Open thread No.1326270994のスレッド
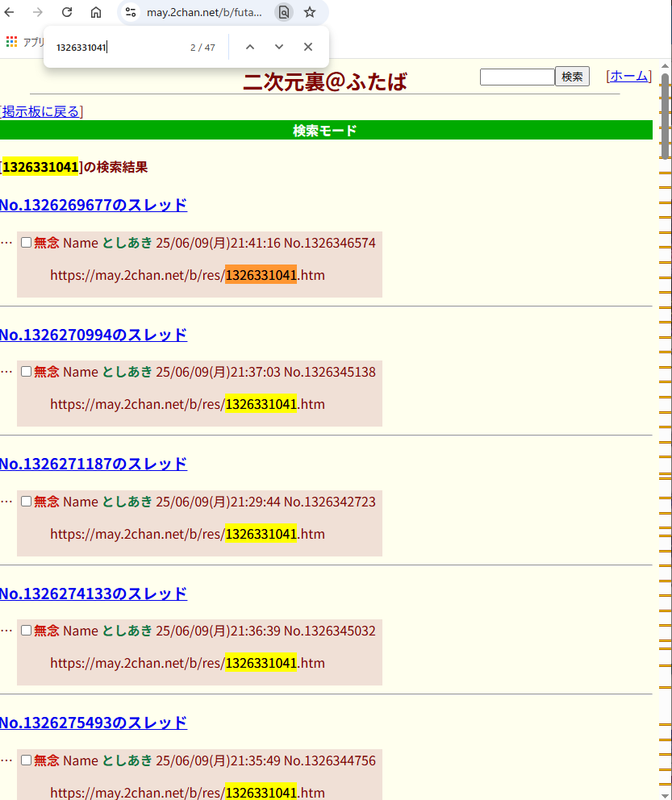This screenshot has height=800, width=672. [x=94, y=335]
